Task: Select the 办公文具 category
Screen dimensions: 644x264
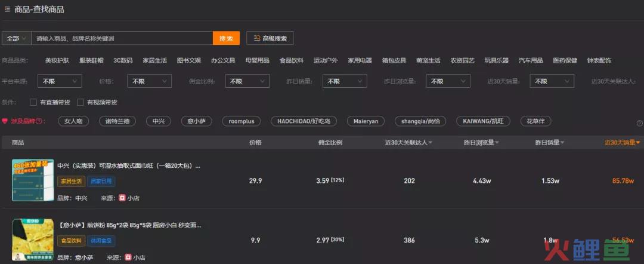Action: click(223, 60)
